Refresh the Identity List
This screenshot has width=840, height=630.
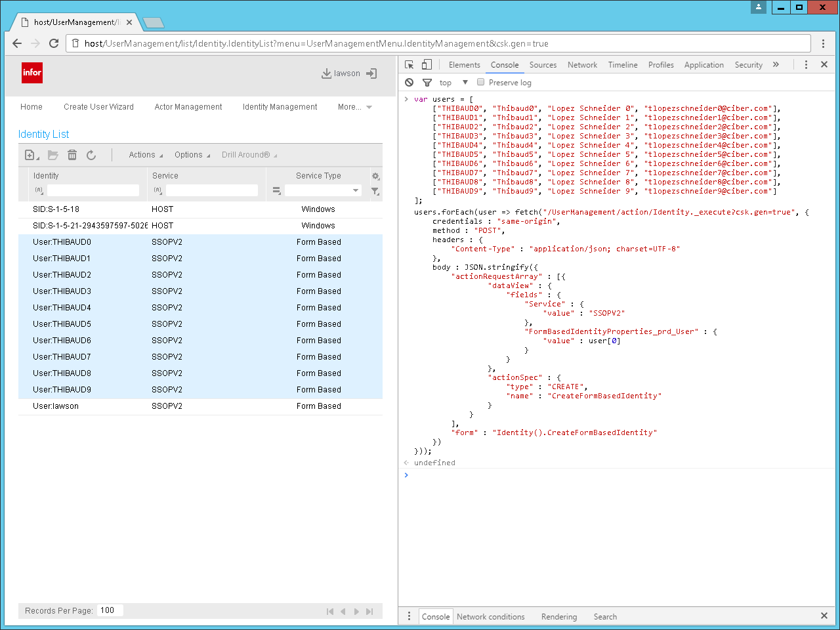(x=91, y=155)
